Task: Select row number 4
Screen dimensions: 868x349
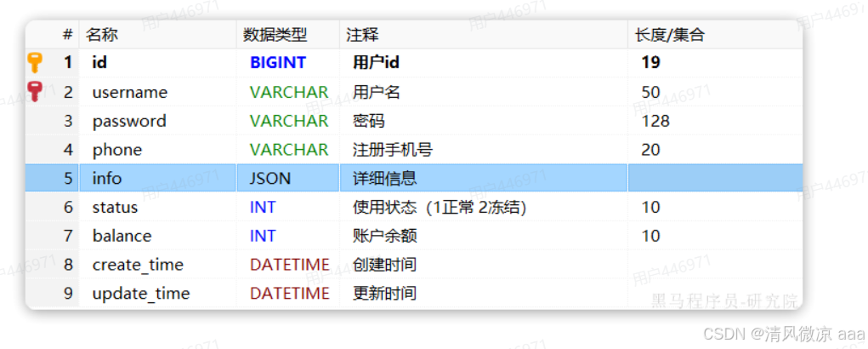Action: 68,149
